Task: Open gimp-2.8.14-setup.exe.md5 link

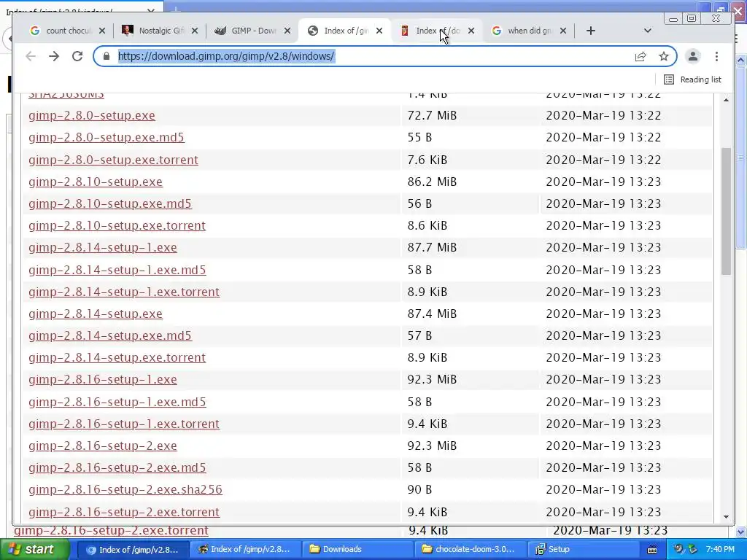Action: point(110,335)
